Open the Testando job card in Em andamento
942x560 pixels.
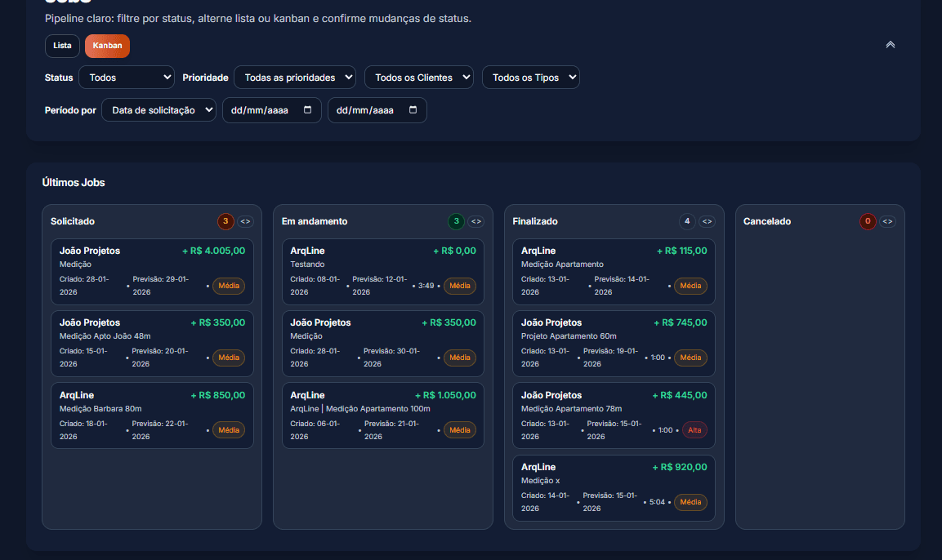coord(382,271)
